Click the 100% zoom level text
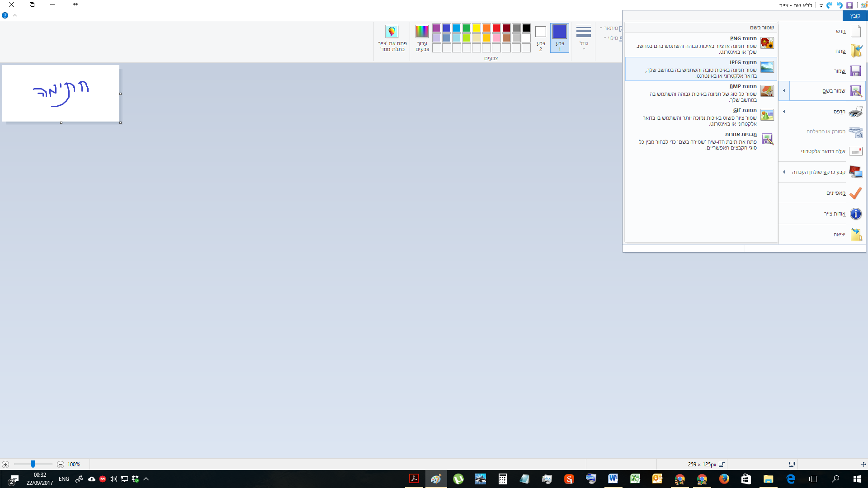This screenshot has height=488, width=868. (x=74, y=465)
